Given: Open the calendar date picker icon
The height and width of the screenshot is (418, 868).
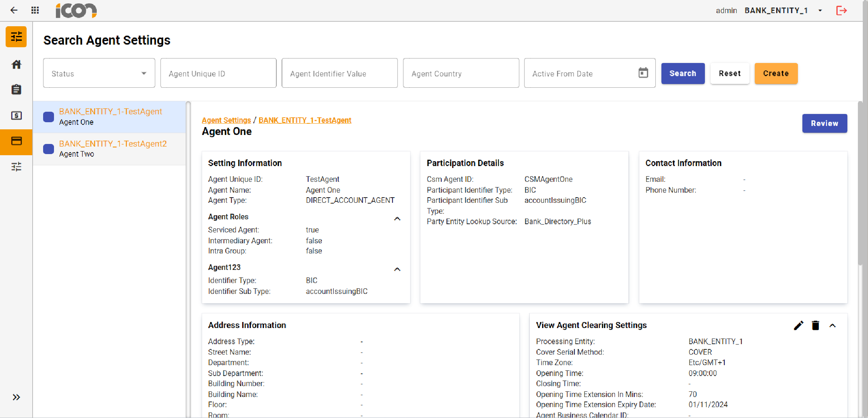Looking at the screenshot, I should click(x=643, y=73).
